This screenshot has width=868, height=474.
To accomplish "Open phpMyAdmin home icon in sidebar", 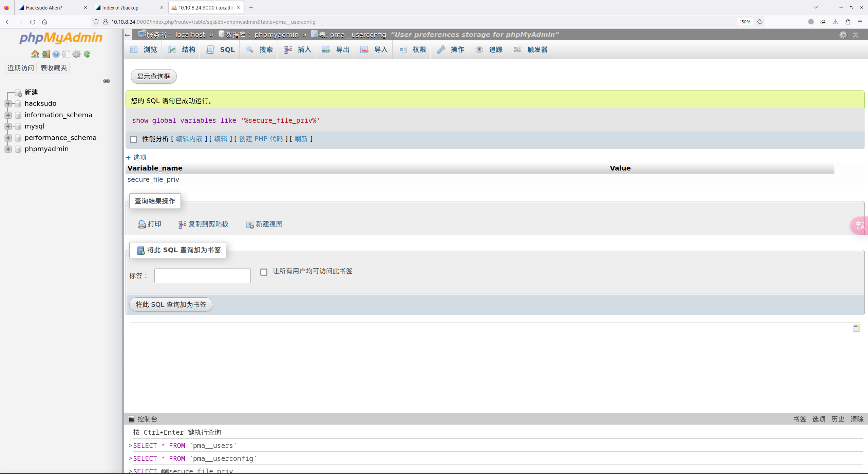I will [x=35, y=54].
